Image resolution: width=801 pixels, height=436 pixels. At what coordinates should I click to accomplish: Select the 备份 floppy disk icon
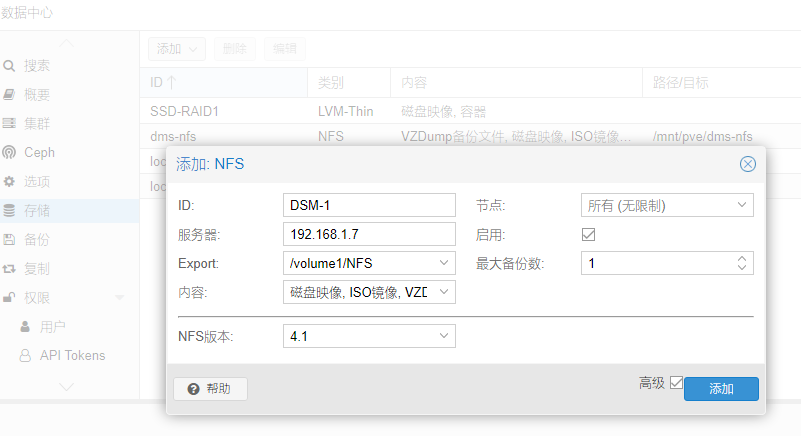[x=9, y=239]
